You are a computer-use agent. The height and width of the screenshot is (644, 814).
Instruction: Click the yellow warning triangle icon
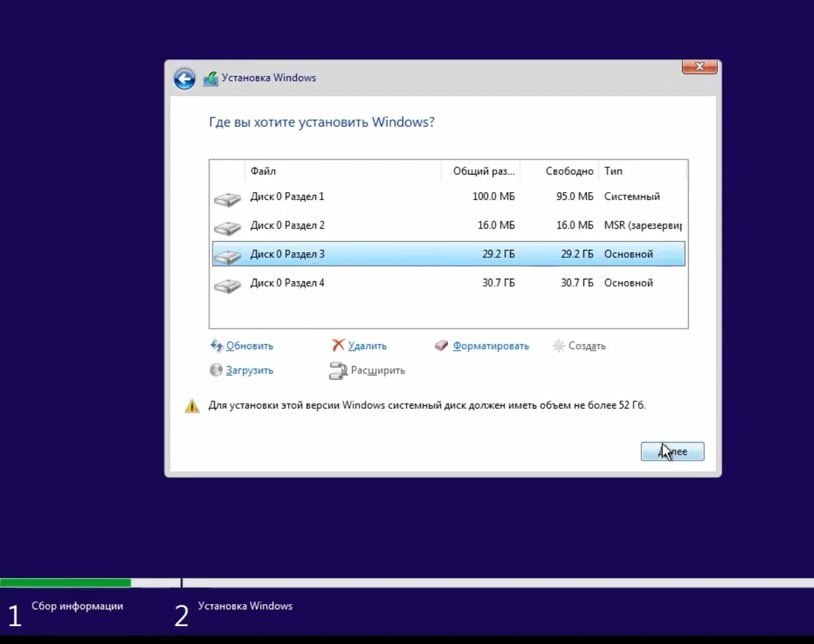click(x=192, y=406)
